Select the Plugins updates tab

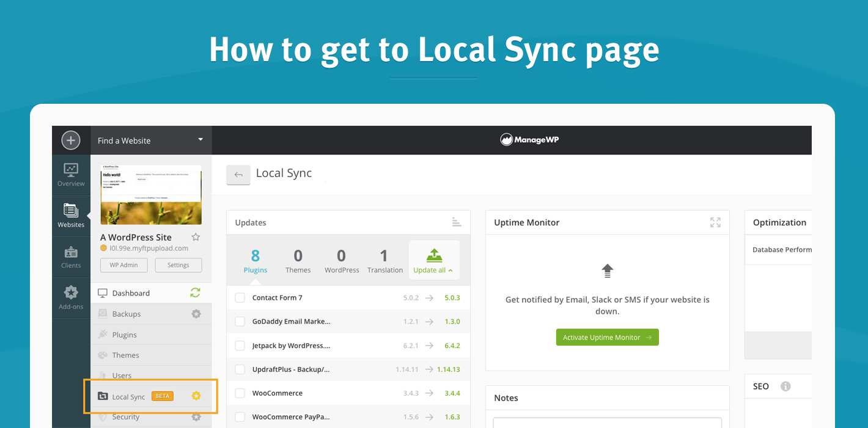[x=256, y=261]
